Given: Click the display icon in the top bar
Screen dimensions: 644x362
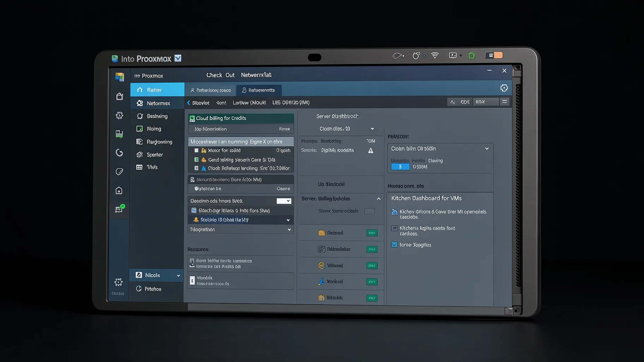Looking at the screenshot, I should pos(453,56).
